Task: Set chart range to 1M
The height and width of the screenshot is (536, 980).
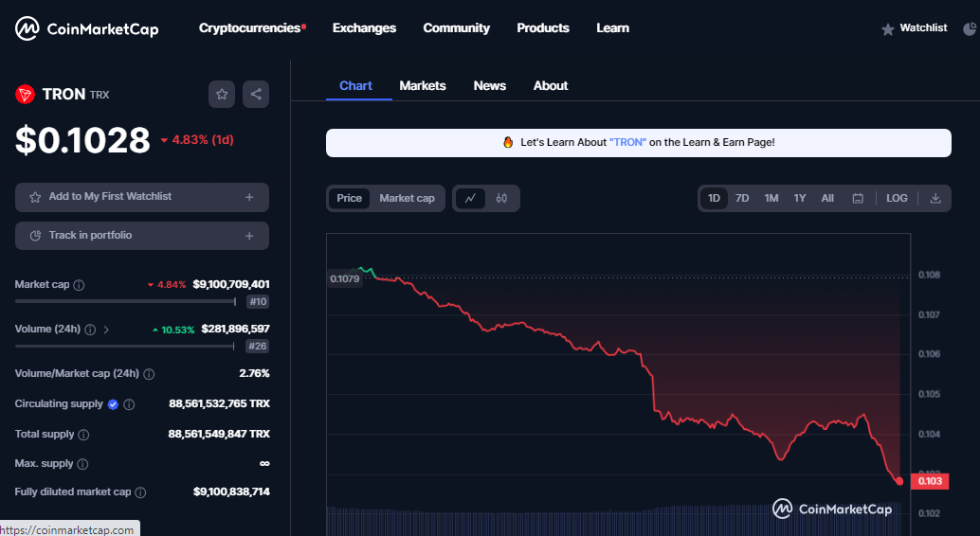Action: (x=771, y=198)
